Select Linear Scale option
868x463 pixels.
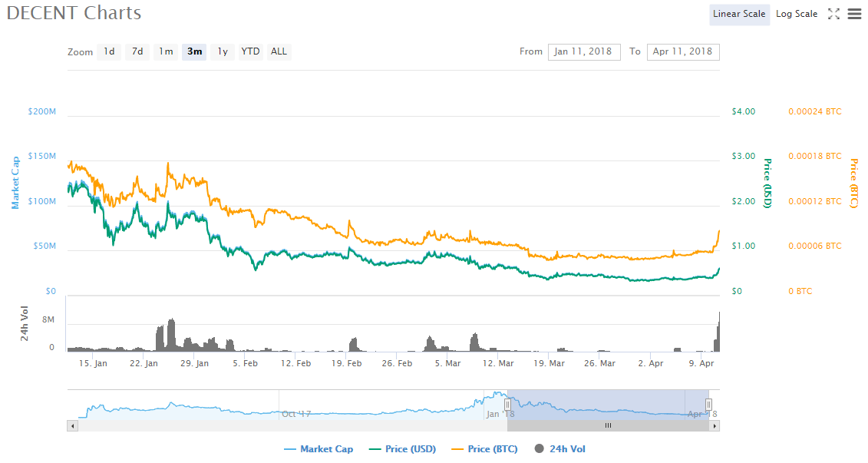point(738,14)
